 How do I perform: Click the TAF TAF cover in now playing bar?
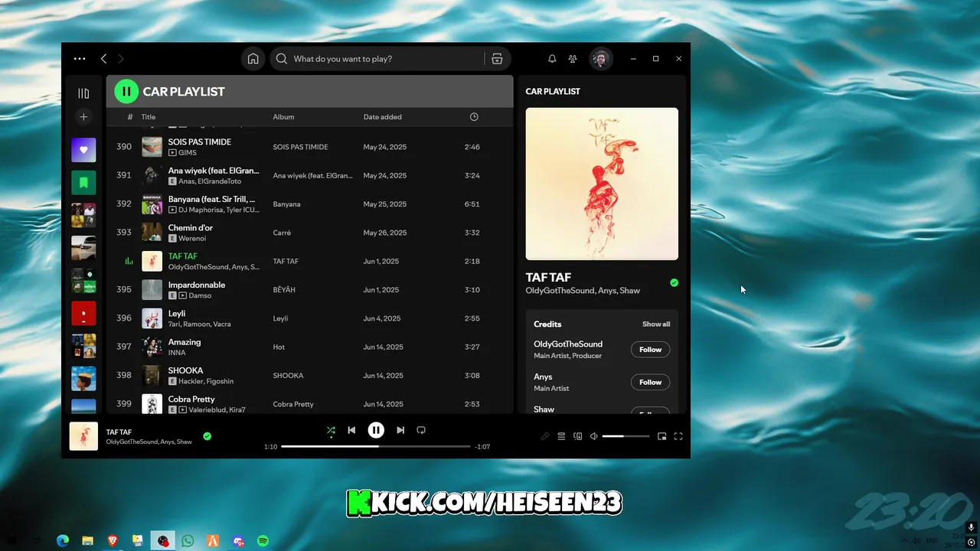pos(83,436)
